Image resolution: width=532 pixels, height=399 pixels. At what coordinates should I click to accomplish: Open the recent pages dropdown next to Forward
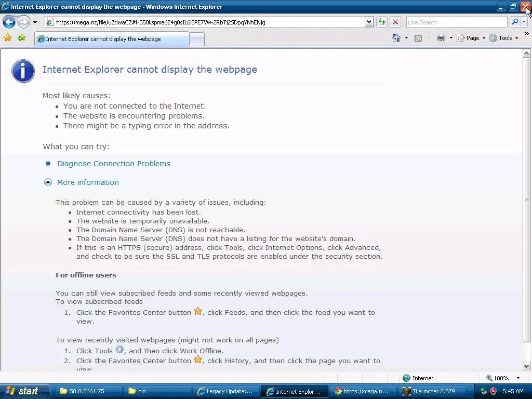tap(35, 22)
